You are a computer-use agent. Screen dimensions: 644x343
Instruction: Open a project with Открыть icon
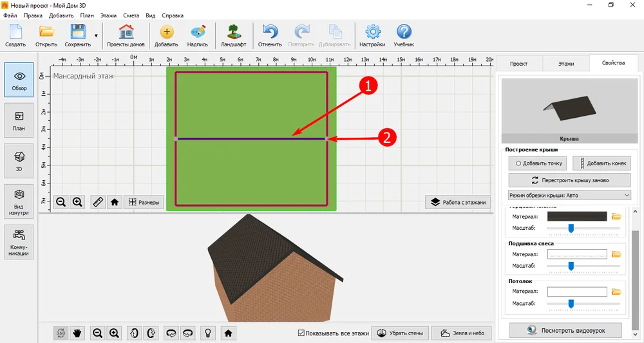point(46,35)
